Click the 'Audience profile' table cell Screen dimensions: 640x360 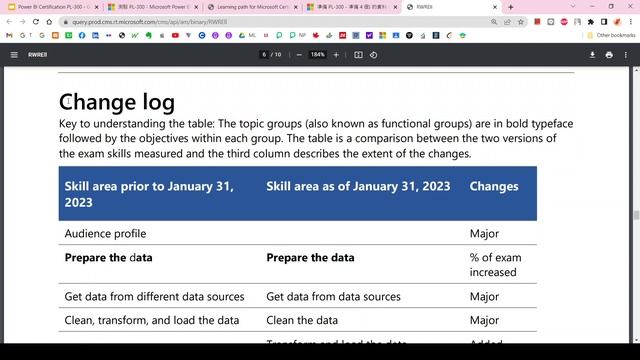click(x=105, y=233)
